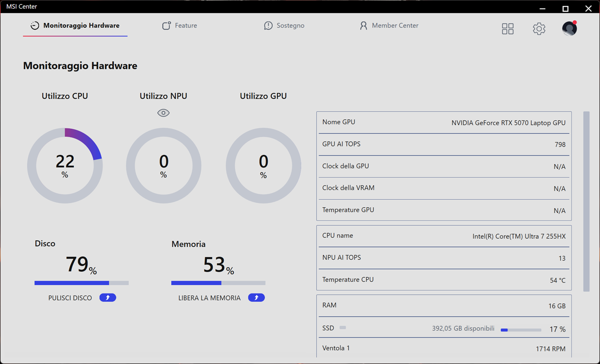600x364 pixels.
Task: Open user profile avatar
Action: coord(569,28)
